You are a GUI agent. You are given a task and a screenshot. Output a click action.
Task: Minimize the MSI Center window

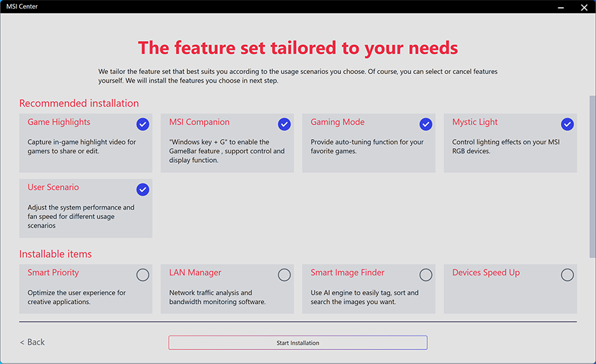(x=561, y=7)
